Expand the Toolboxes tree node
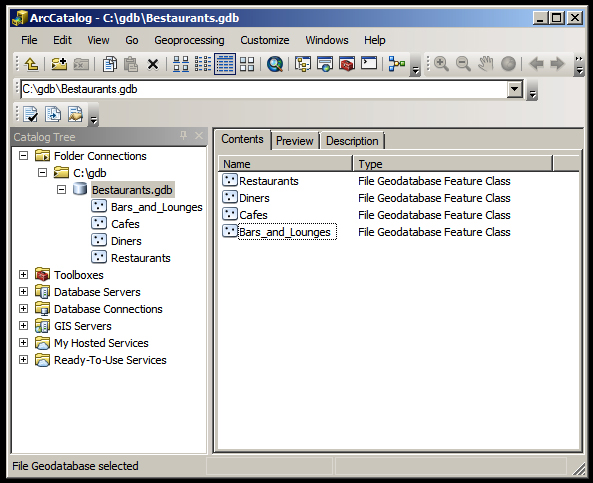593x483 pixels. pyautogui.click(x=23, y=275)
